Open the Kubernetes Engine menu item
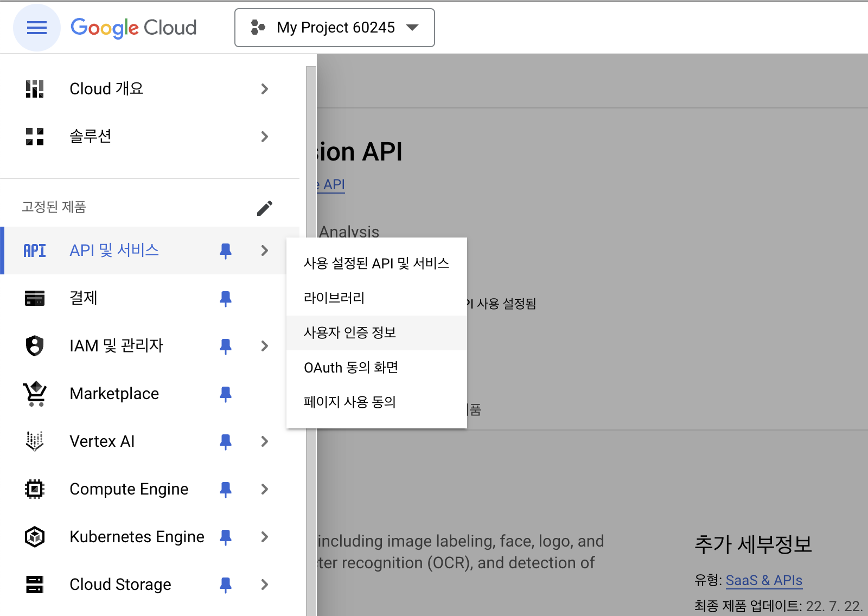 (150, 537)
